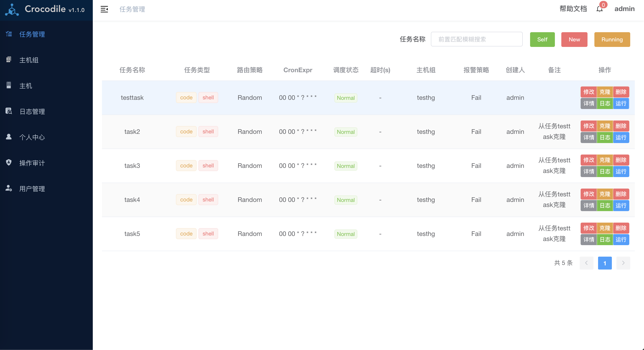The width and height of the screenshot is (644, 350).
Task: Click the red New task button
Action: click(x=574, y=40)
